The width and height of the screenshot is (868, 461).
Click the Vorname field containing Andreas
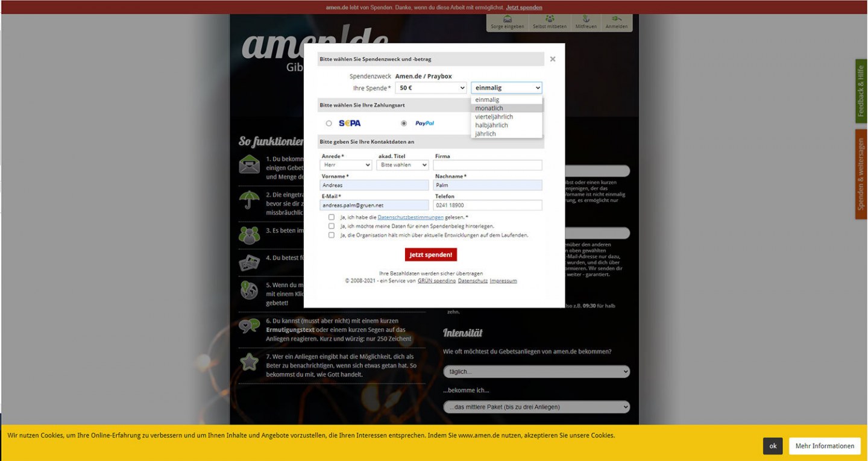tap(374, 185)
